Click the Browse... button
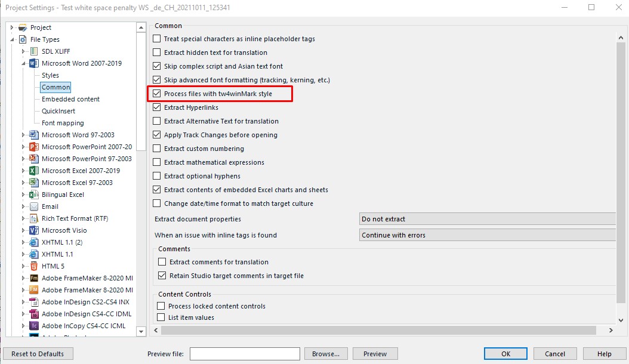The width and height of the screenshot is (629, 364). click(326, 354)
